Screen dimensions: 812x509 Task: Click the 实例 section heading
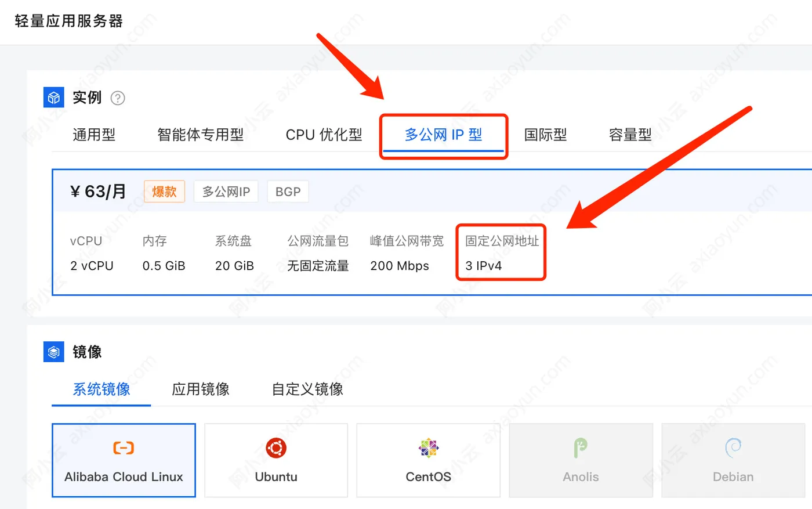tap(87, 98)
